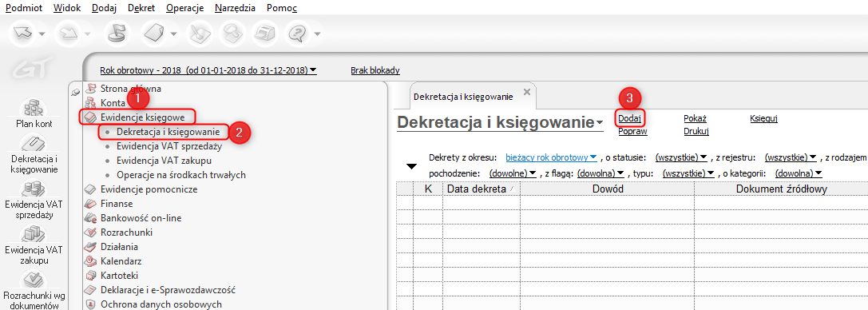Open o statusie (wszystkie) dropdown

(681, 157)
